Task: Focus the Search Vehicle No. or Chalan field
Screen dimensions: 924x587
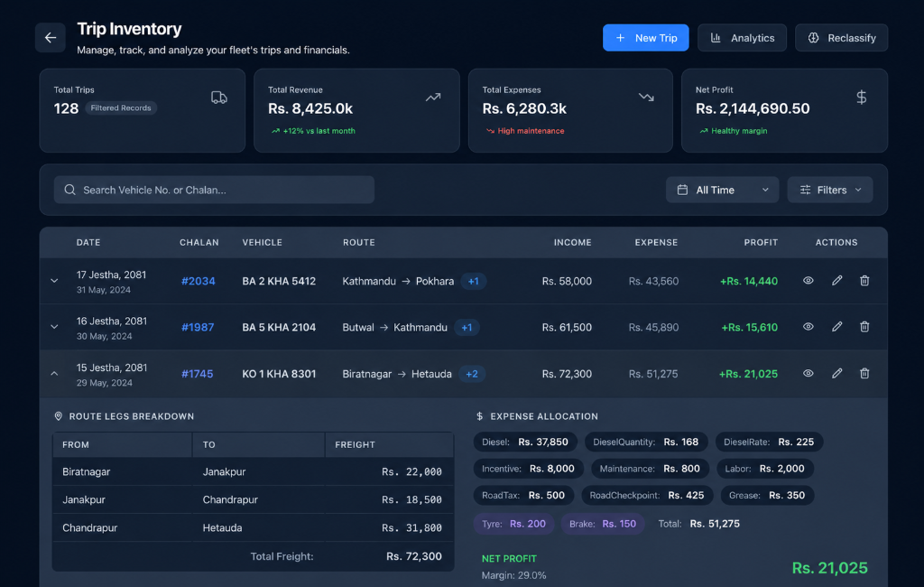Action: coord(214,190)
